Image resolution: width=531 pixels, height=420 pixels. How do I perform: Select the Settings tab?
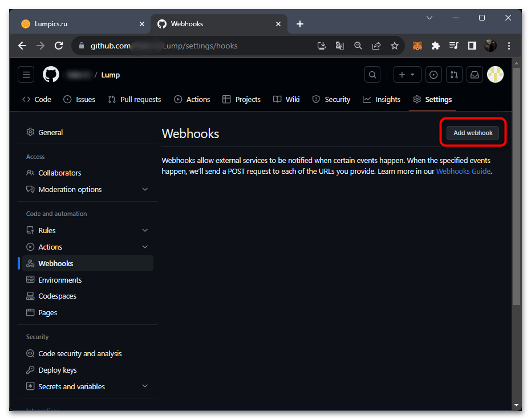pyautogui.click(x=432, y=100)
